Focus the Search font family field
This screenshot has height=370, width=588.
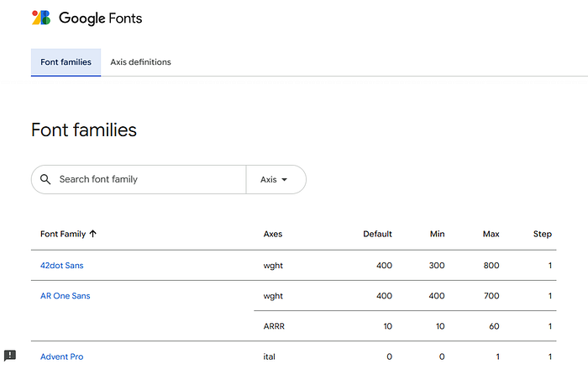pyautogui.click(x=139, y=179)
